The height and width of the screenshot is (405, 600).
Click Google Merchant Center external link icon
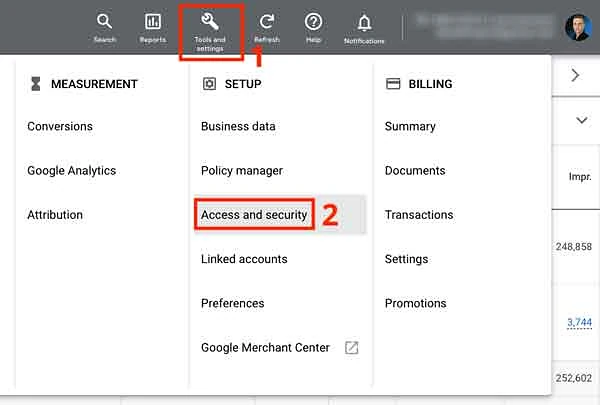point(352,348)
